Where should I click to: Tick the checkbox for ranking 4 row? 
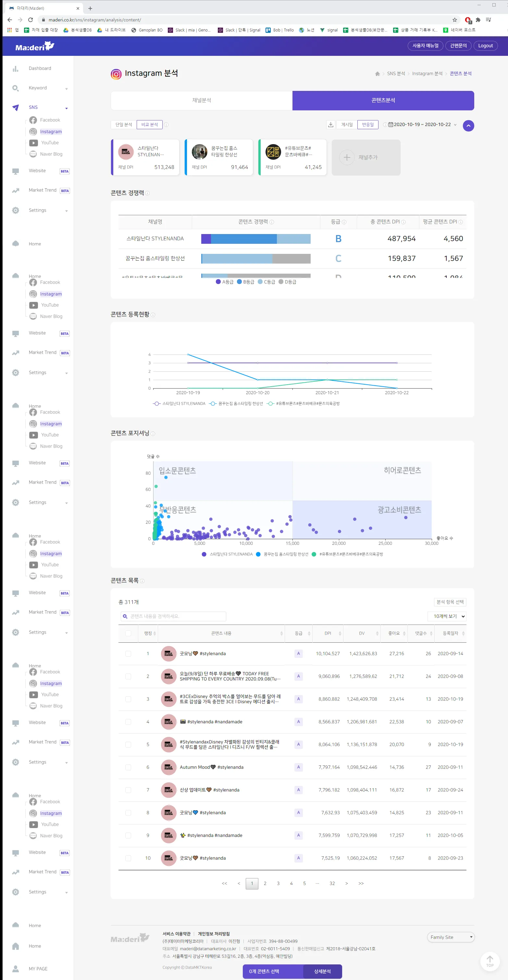point(128,722)
